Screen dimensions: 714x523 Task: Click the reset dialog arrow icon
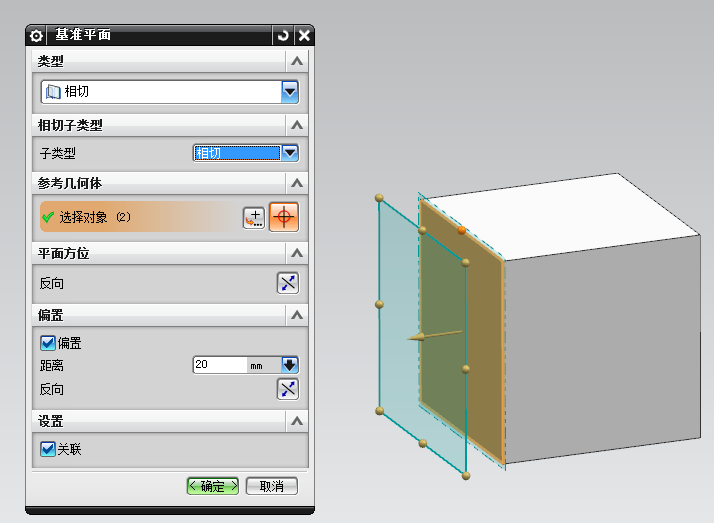point(283,35)
